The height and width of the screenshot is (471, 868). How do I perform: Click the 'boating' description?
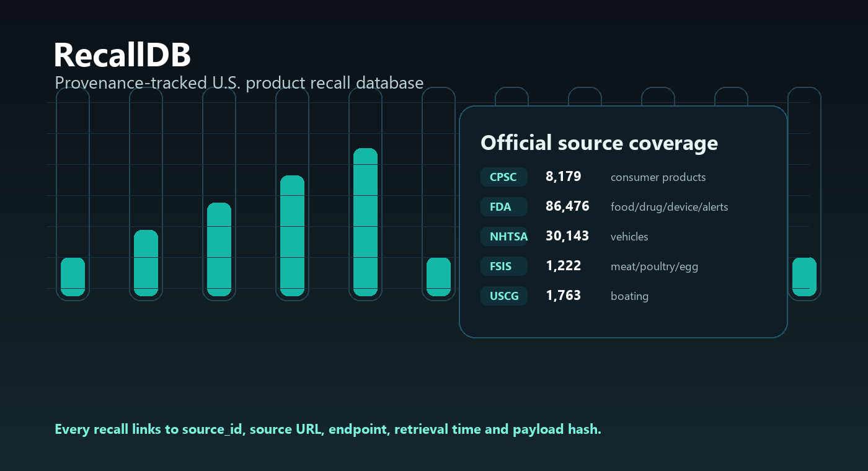pyautogui.click(x=629, y=296)
